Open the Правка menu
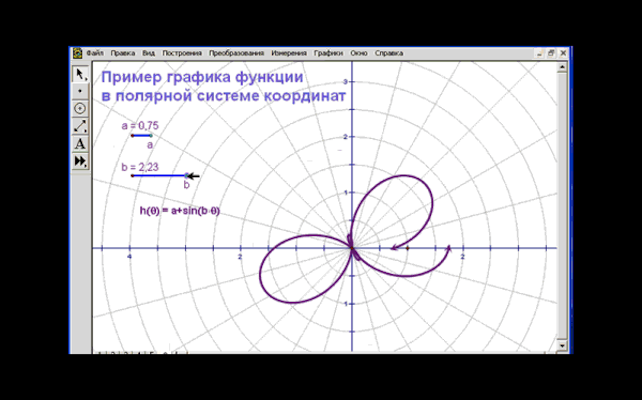The height and width of the screenshot is (400, 642). [123, 53]
